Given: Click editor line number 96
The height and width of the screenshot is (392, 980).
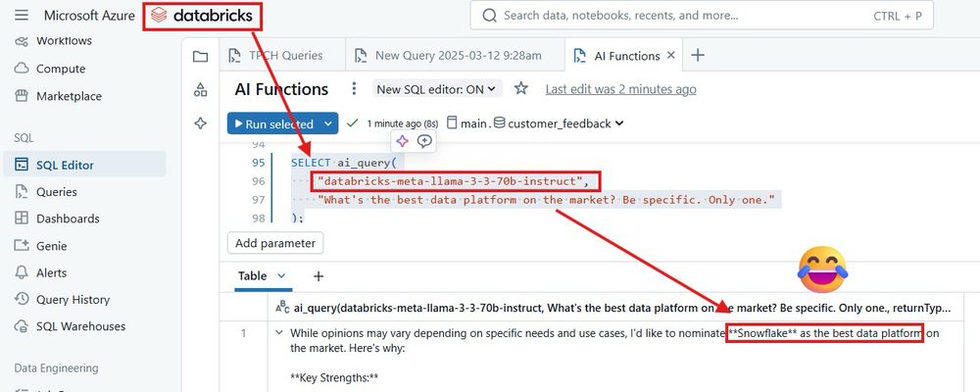Looking at the screenshot, I should (x=258, y=181).
